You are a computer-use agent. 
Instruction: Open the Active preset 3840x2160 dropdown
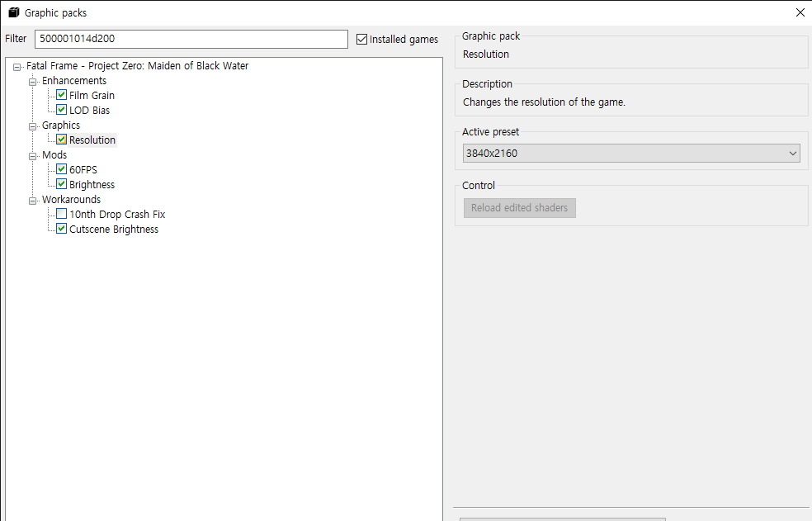[x=631, y=154]
